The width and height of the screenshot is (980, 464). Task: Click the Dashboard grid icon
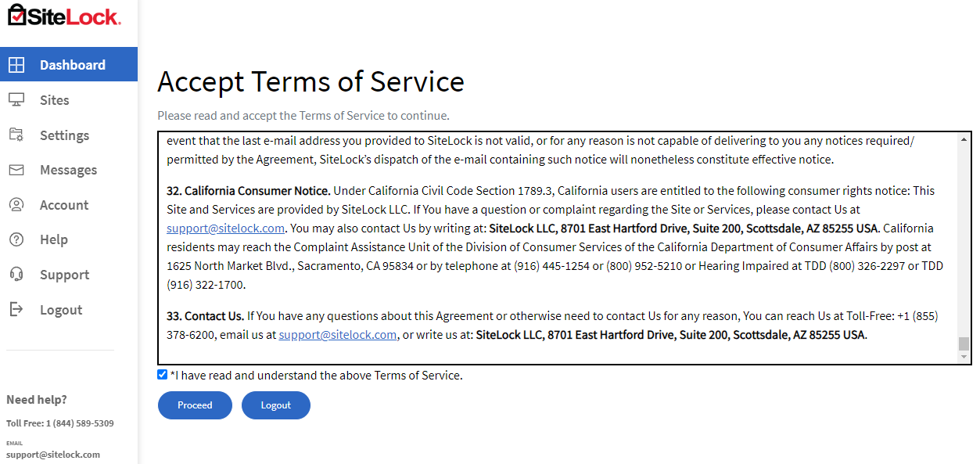click(x=16, y=65)
